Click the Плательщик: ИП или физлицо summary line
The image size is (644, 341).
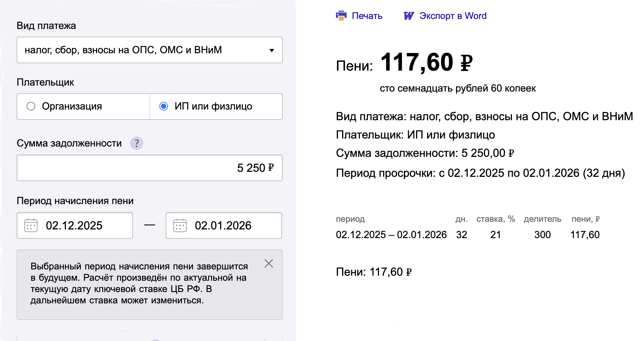415,135
